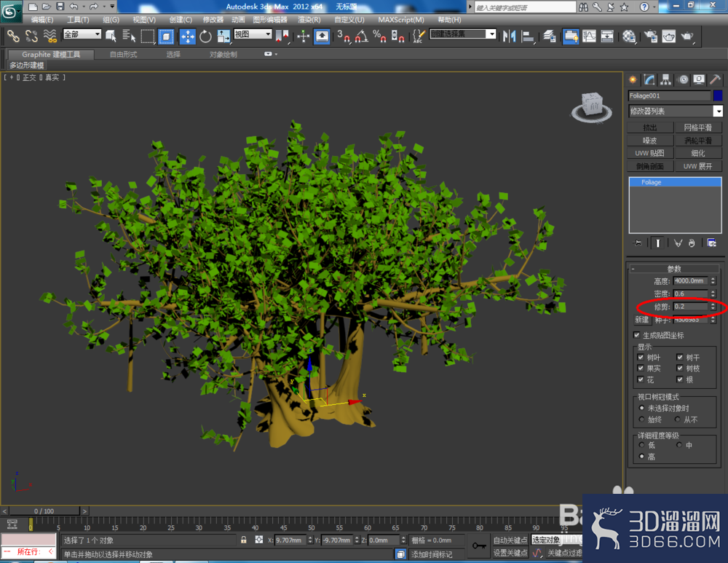Viewport: 728px width, 563px height.
Task: Switch to the 自由形式 ribbon tab
Action: pos(124,55)
